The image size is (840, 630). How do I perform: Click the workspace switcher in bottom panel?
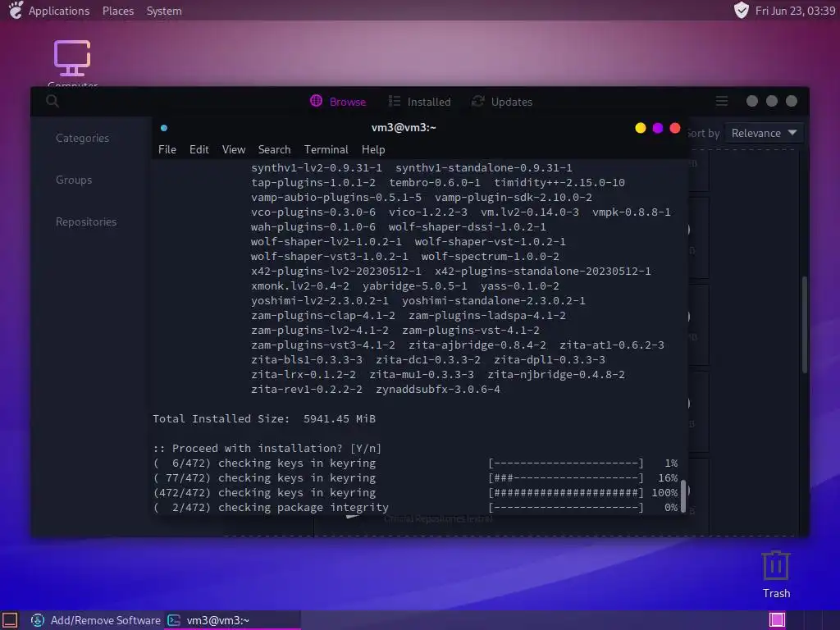(x=777, y=620)
